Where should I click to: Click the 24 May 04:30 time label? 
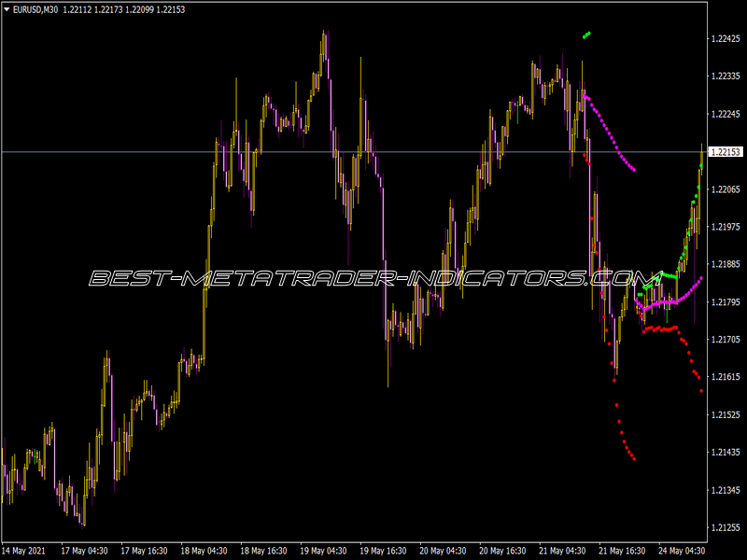click(x=682, y=551)
